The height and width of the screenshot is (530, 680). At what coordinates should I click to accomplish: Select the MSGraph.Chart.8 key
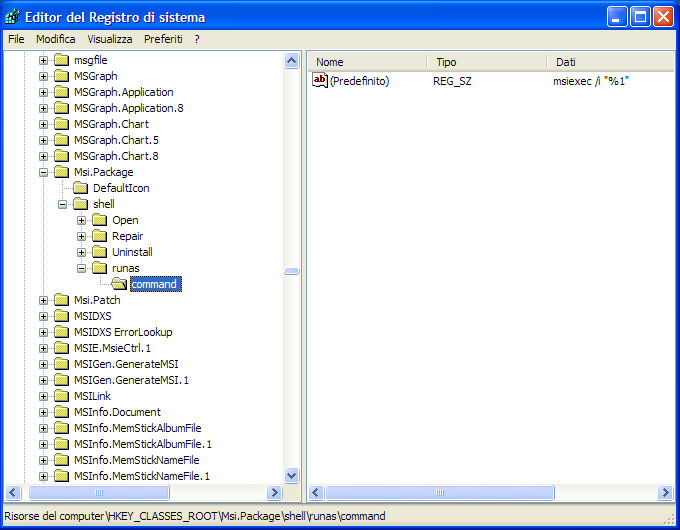116,156
